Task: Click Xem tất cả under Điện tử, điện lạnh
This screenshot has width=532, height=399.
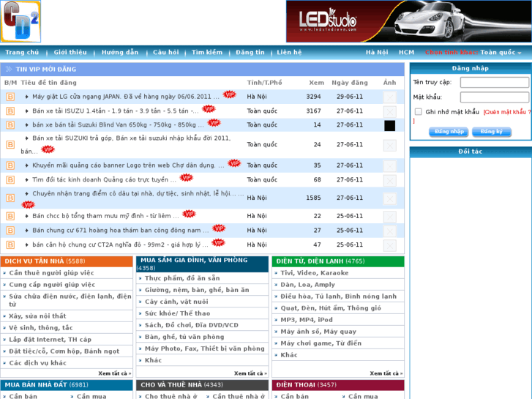Action: click(386, 373)
